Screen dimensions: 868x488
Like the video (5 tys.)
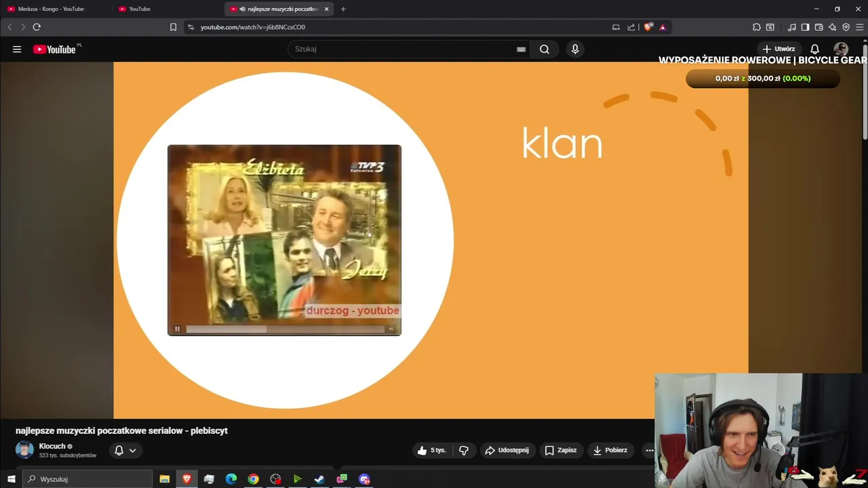click(432, 450)
